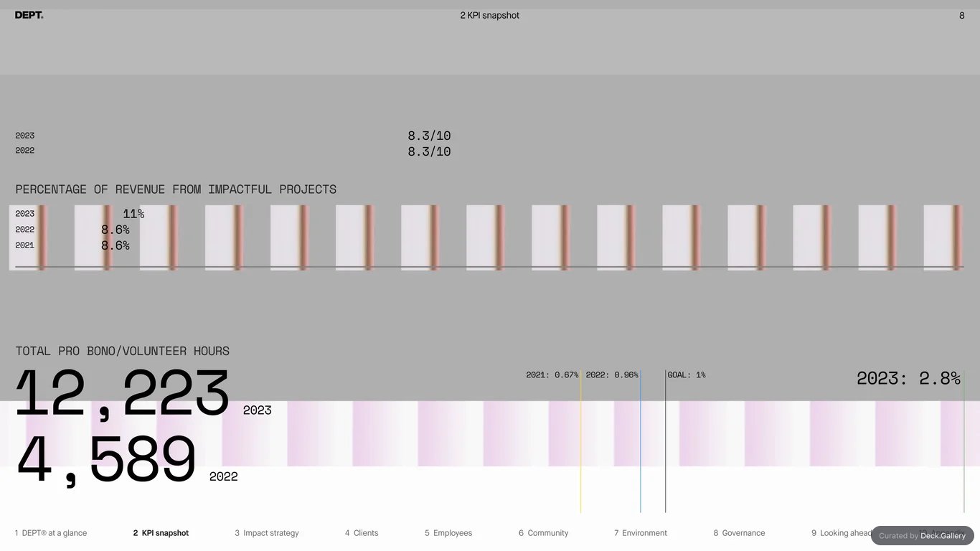Screen dimensions: 980x551
Task: Click the DEPT logo
Action: [29, 15]
